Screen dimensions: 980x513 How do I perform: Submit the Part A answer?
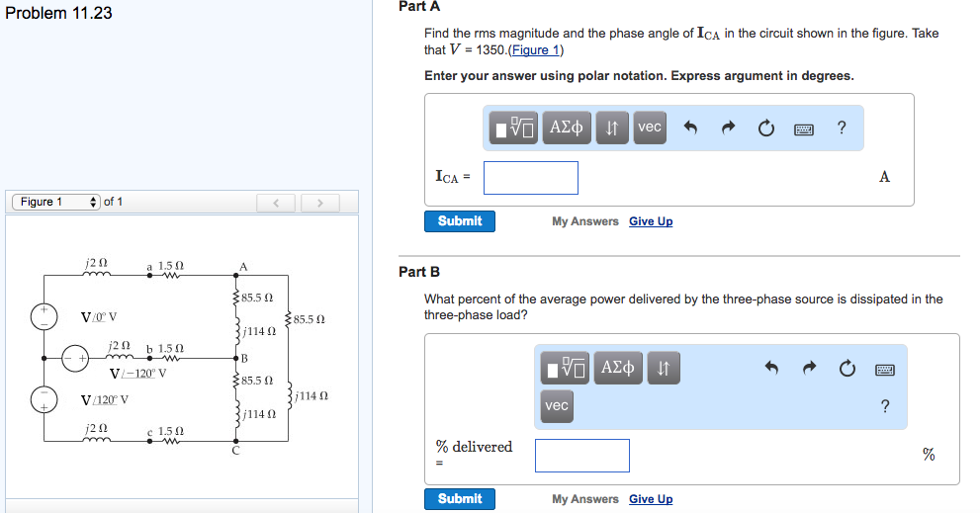(460, 221)
